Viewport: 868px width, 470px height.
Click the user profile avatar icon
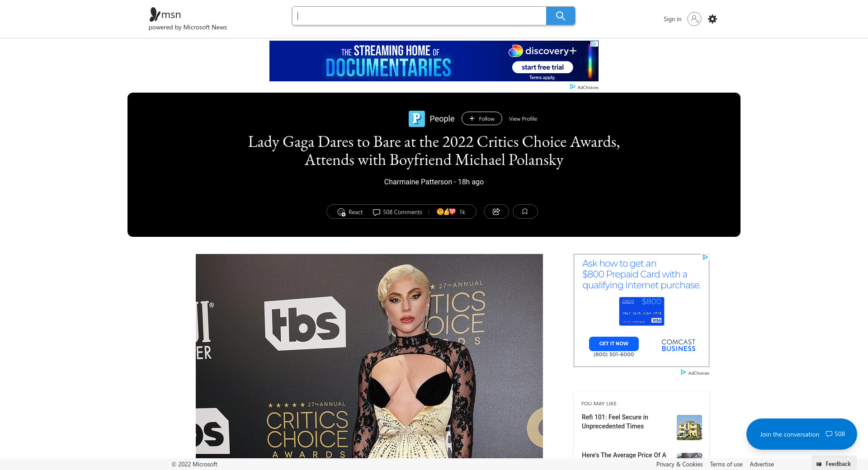[694, 19]
